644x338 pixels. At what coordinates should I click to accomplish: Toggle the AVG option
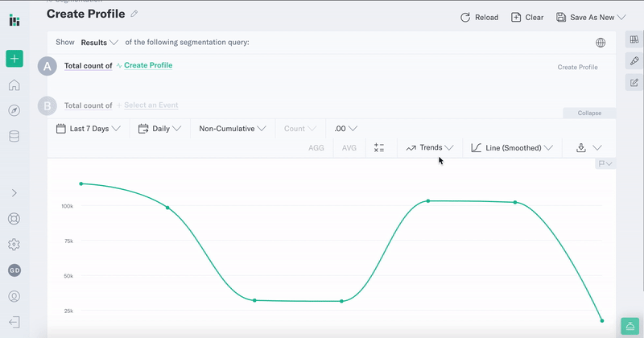click(x=349, y=148)
